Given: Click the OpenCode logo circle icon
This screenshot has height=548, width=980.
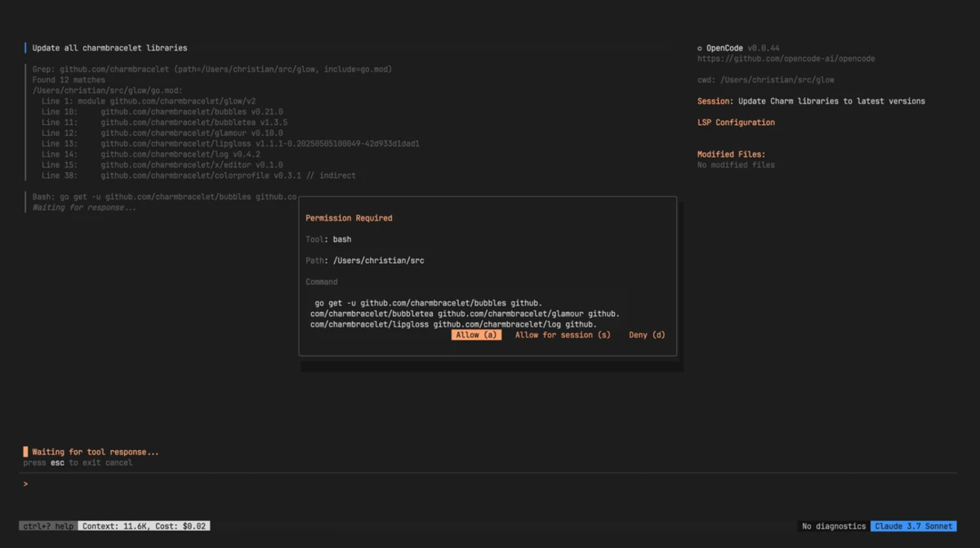Looking at the screenshot, I should (700, 48).
